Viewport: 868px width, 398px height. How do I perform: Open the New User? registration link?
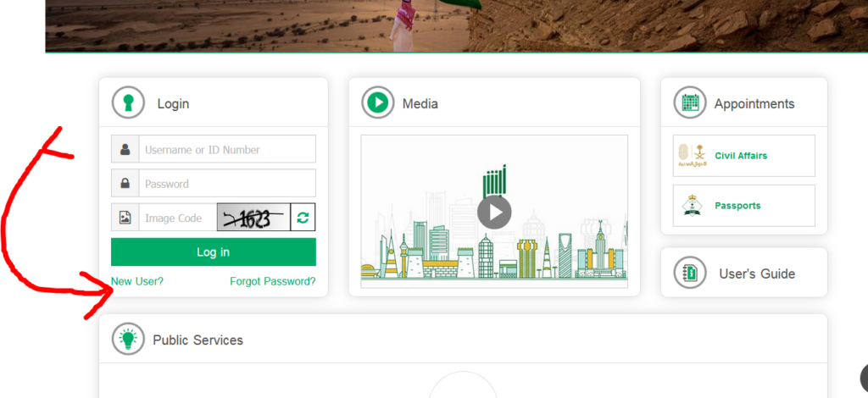pos(137,281)
